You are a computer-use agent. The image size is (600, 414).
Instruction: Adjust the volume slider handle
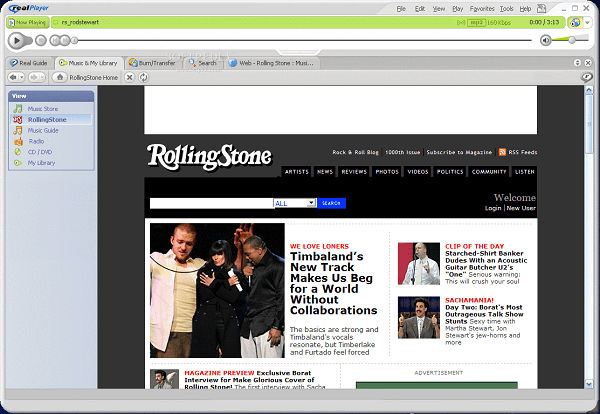click(x=572, y=40)
